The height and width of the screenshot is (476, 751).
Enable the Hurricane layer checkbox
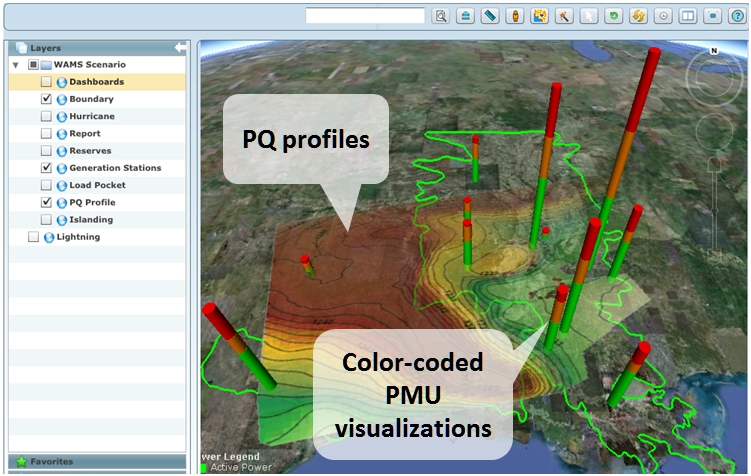coord(46,116)
